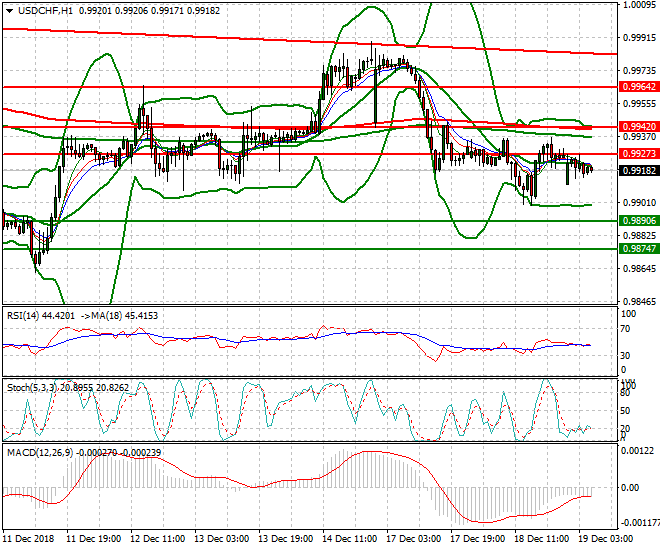Click the 0.98645 price scale value
Image resolution: width=660 pixels, height=550 pixels.
639,268
